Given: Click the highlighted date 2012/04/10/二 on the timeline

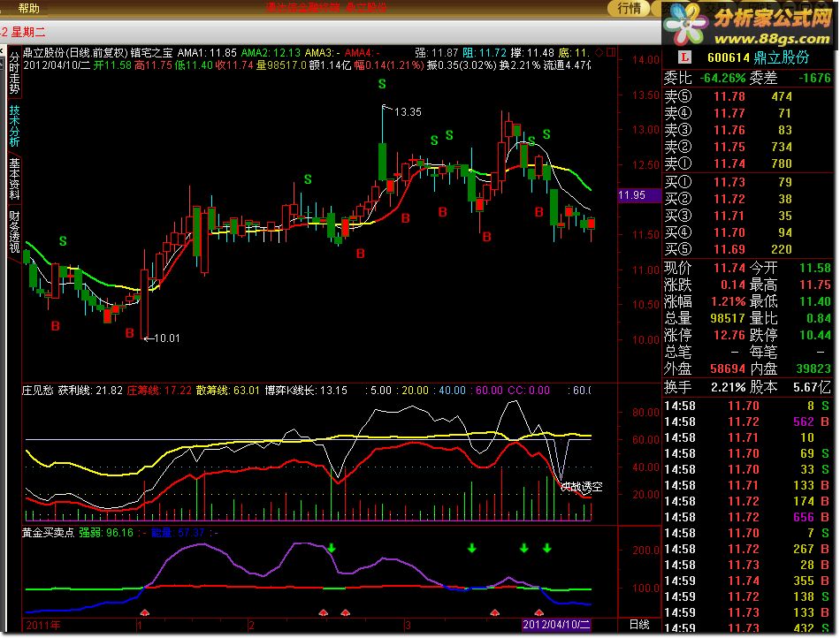Looking at the screenshot, I should click(556, 625).
